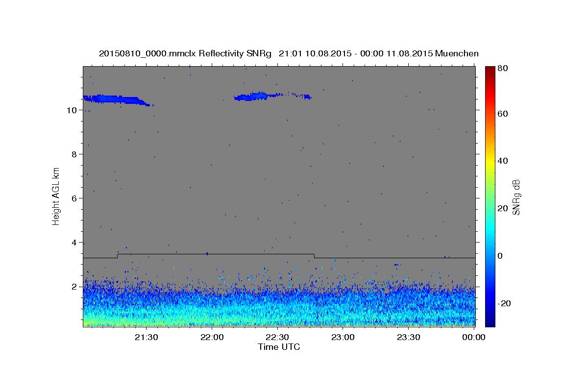Screen dimensions: 588x392
Task: Click the colorbar value 80
Action: tap(502, 69)
